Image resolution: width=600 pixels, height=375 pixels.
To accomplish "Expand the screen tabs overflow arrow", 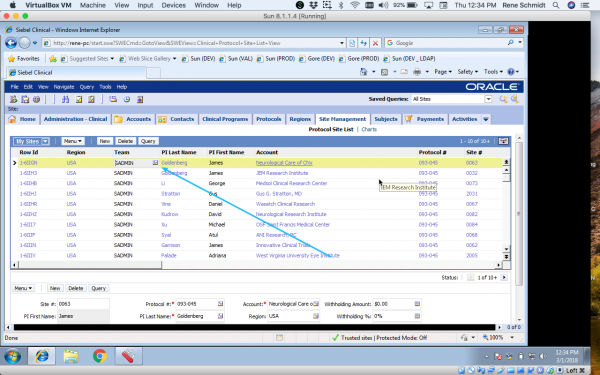I will [x=486, y=119].
